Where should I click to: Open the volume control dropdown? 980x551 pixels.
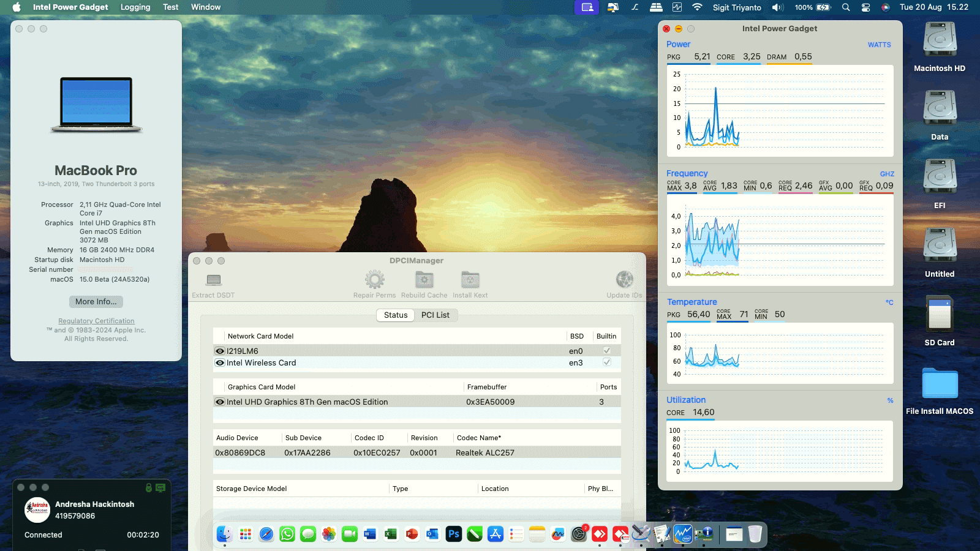tap(777, 7)
